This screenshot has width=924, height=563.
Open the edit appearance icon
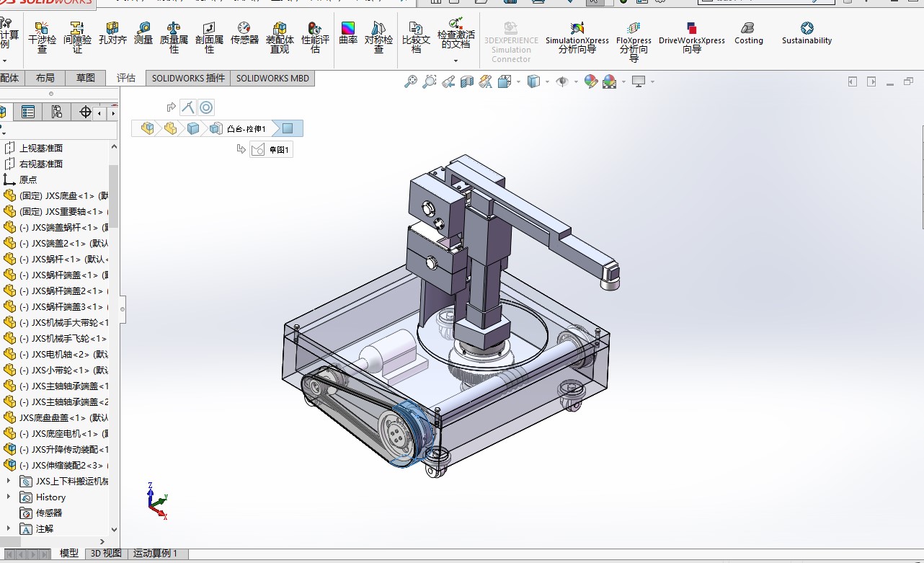(591, 82)
